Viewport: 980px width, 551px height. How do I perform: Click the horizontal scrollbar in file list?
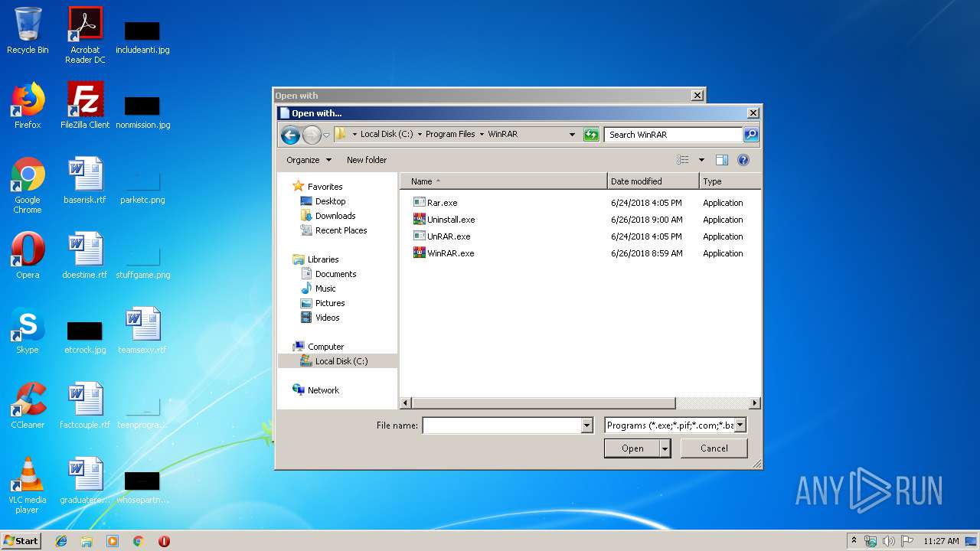coord(544,403)
